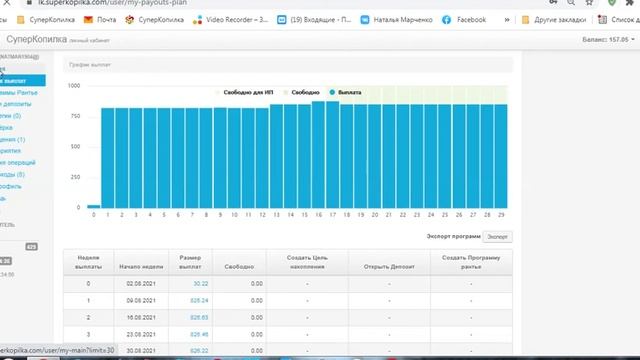Open the Video Recorder bookmark

click(x=230, y=20)
